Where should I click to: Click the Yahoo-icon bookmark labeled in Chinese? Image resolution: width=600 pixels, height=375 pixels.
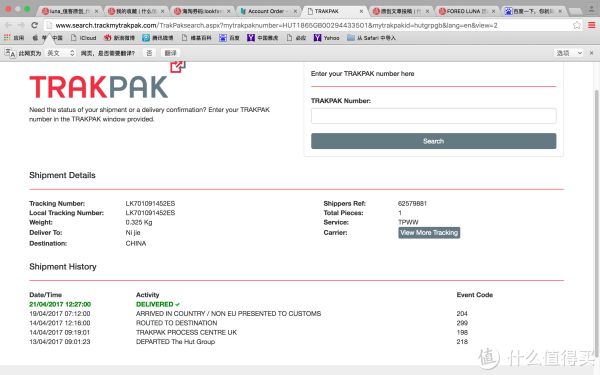[x=263, y=38]
